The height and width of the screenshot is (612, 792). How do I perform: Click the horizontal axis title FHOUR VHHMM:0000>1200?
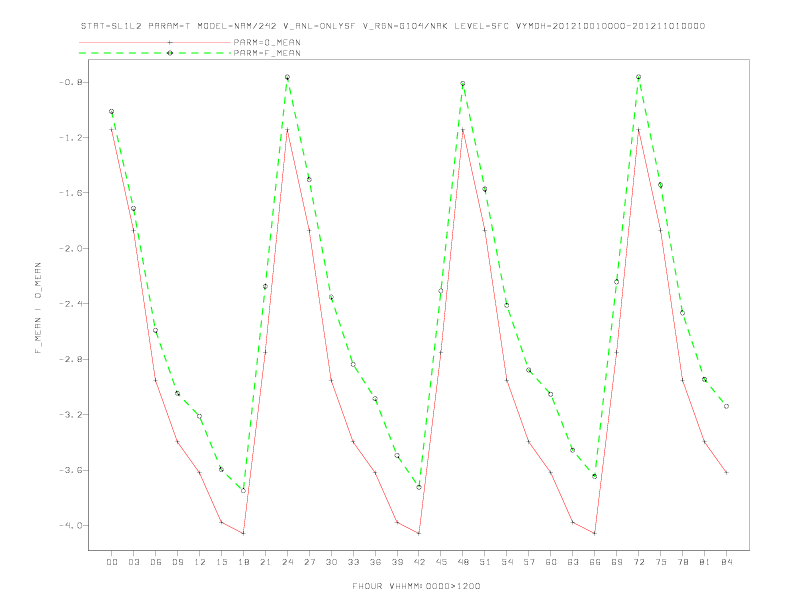coord(416,586)
